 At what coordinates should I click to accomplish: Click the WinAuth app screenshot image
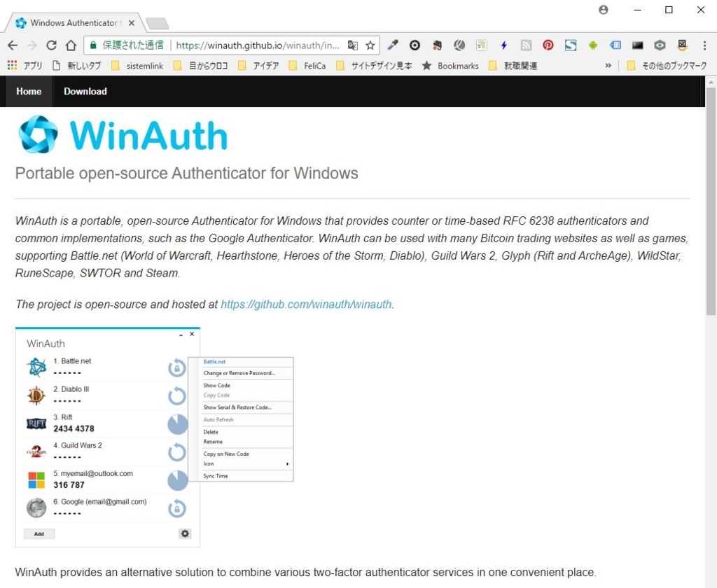point(155,437)
